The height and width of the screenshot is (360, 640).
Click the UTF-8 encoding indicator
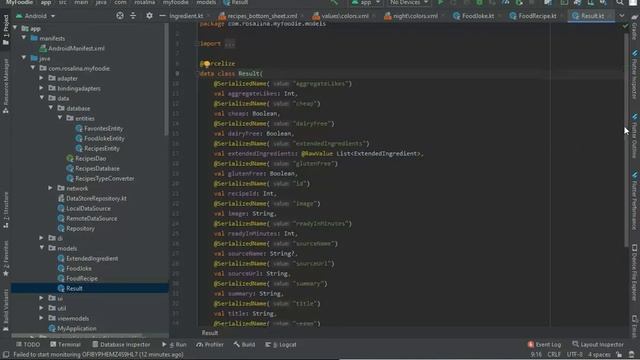575,354
